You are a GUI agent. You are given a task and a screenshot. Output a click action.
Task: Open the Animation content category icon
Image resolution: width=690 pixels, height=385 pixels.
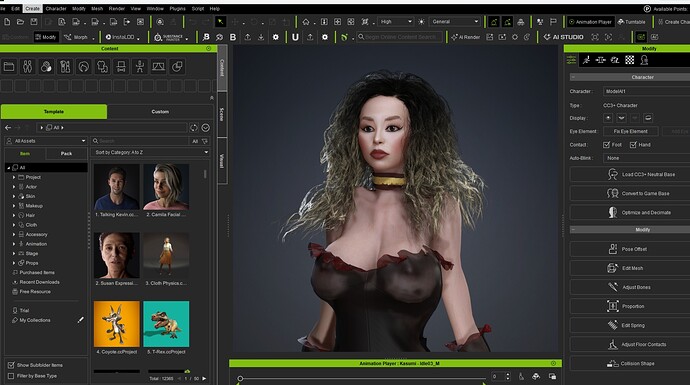(x=140, y=67)
